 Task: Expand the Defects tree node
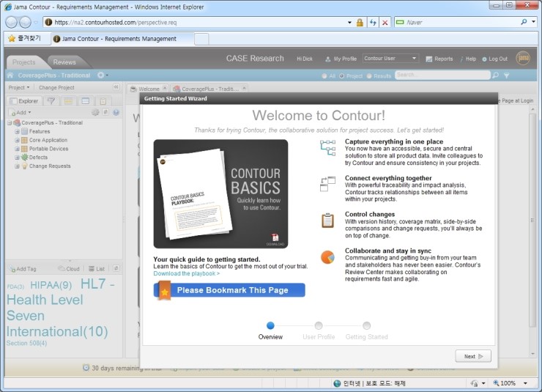[x=17, y=158]
